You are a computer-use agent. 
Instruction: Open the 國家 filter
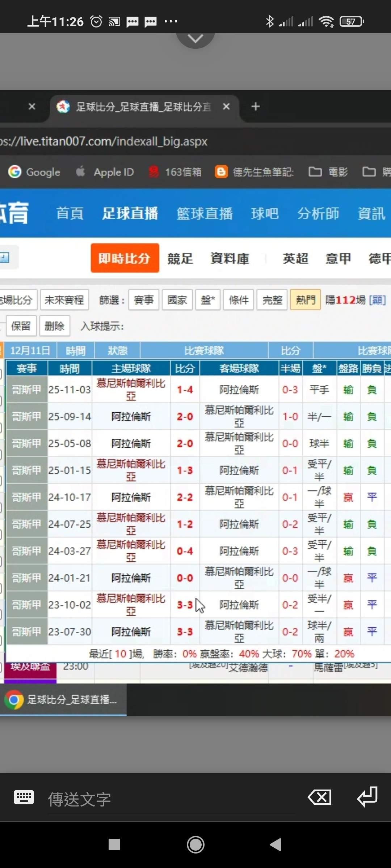pyautogui.click(x=177, y=300)
